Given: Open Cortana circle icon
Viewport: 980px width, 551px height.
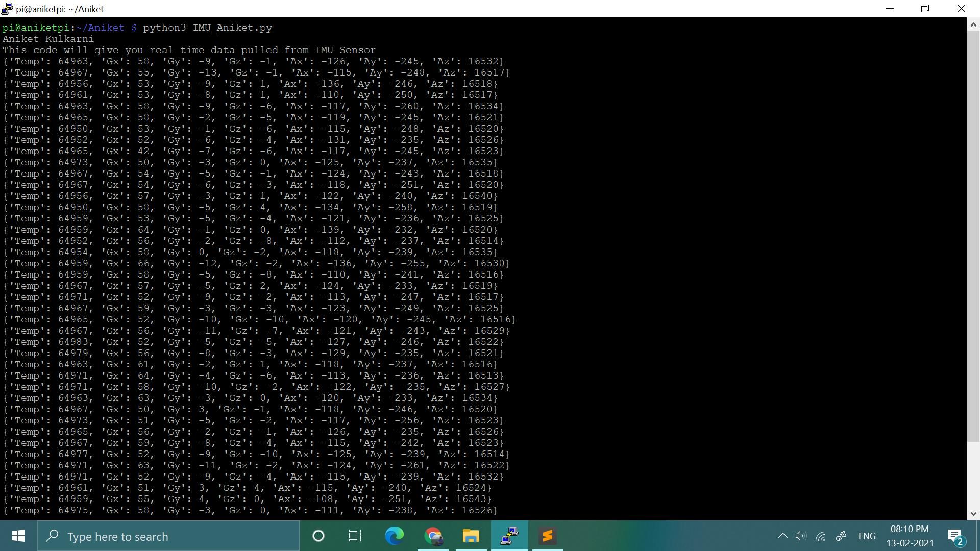Looking at the screenshot, I should [318, 536].
